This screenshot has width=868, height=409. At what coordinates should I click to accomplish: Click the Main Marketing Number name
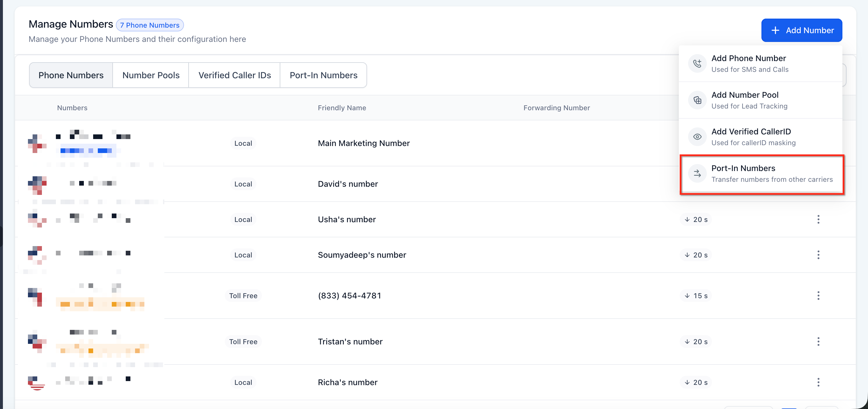[364, 143]
